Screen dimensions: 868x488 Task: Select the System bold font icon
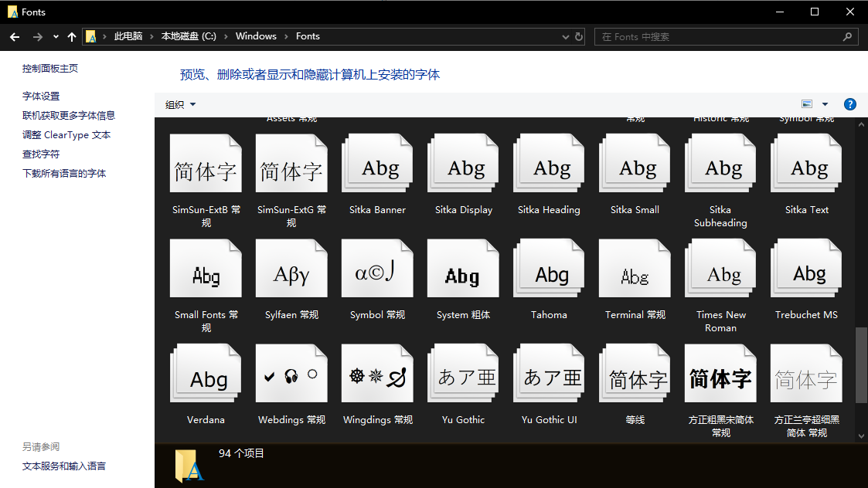(463, 269)
